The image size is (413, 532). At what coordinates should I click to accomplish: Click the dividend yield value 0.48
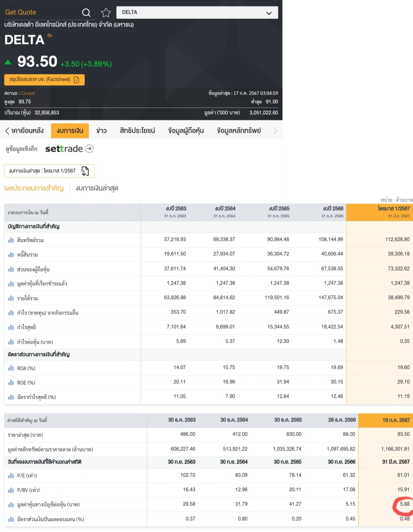click(x=405, y=519)
